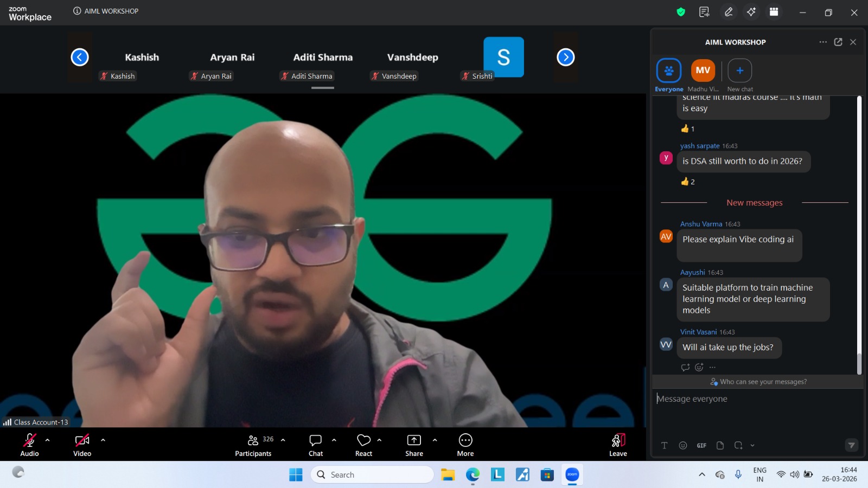Take a screenshot from the chat composer

(x=738, y=445)
